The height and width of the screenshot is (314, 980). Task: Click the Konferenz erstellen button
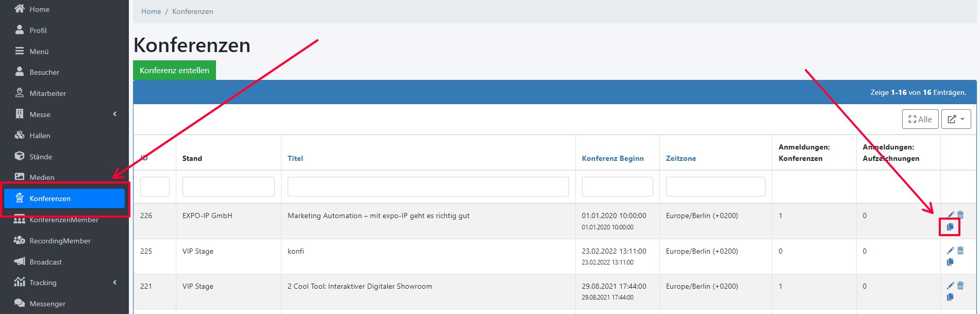[174, 71]
